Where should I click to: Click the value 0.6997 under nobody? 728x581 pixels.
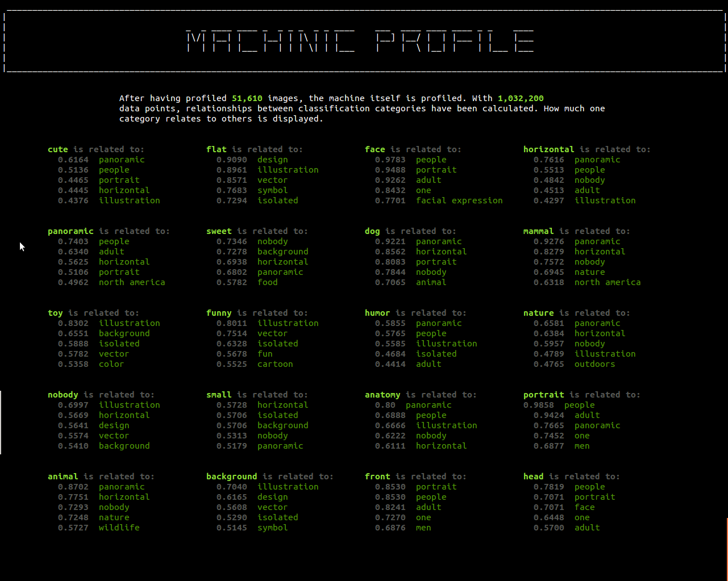73,405
